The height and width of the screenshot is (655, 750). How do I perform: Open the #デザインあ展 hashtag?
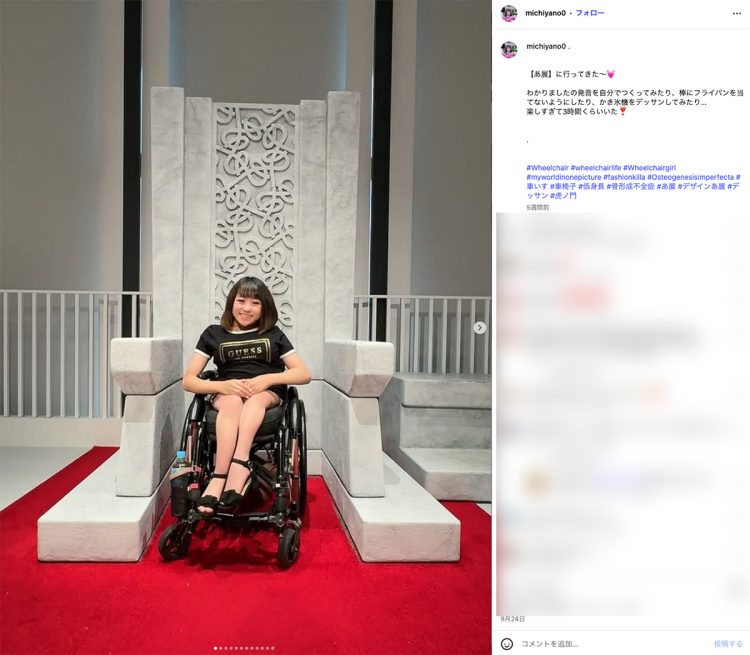point(701,186)
